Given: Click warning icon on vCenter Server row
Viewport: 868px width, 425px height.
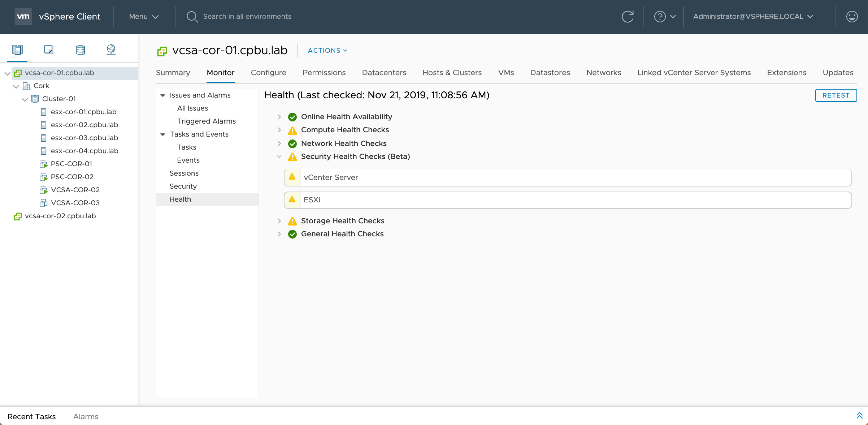Looking at the screenshot, I should [292, 177].
